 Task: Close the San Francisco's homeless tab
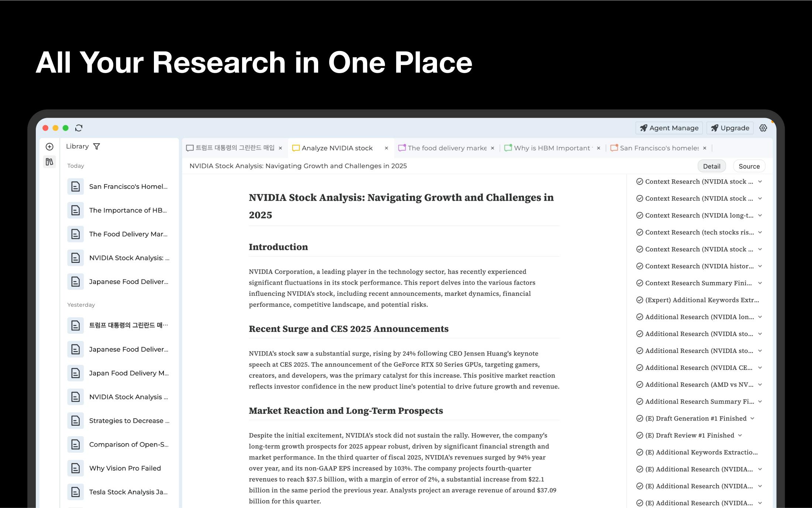(705, 148)
